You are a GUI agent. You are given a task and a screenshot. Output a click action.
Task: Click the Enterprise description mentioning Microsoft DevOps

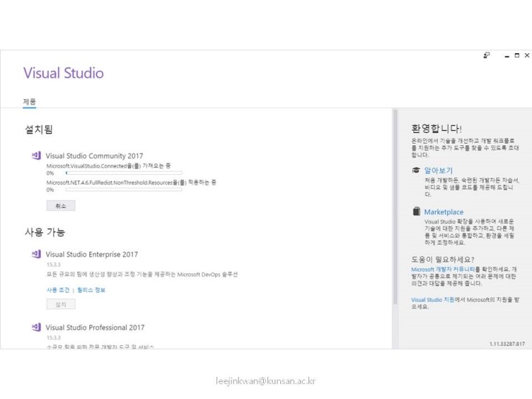pyautogui.click(x=142, y=274)
